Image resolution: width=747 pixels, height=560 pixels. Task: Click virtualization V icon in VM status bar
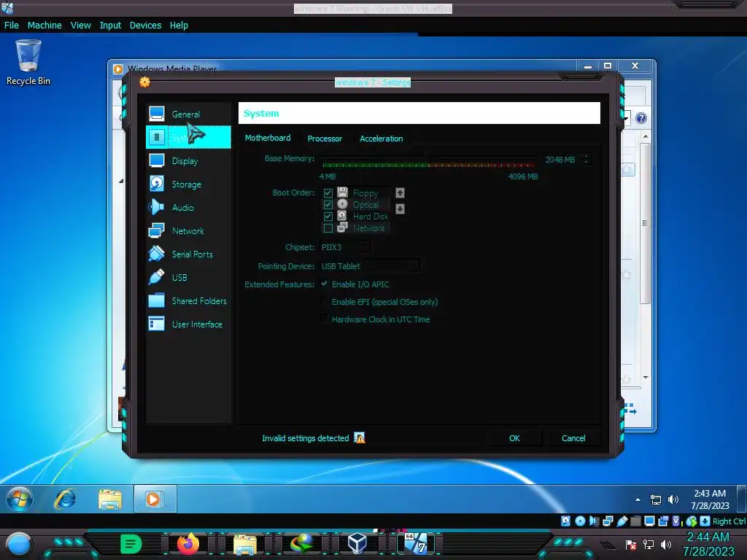(x=676, y=521)
